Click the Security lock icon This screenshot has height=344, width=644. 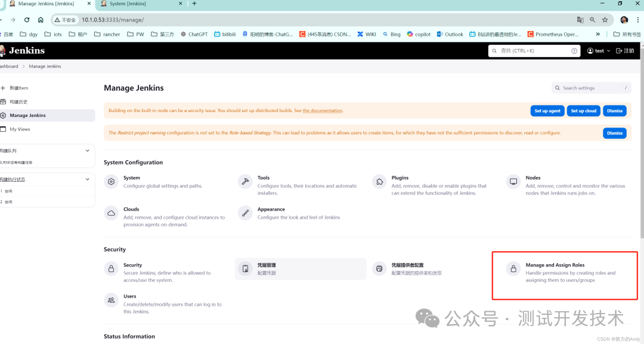(x=112, y=269)
